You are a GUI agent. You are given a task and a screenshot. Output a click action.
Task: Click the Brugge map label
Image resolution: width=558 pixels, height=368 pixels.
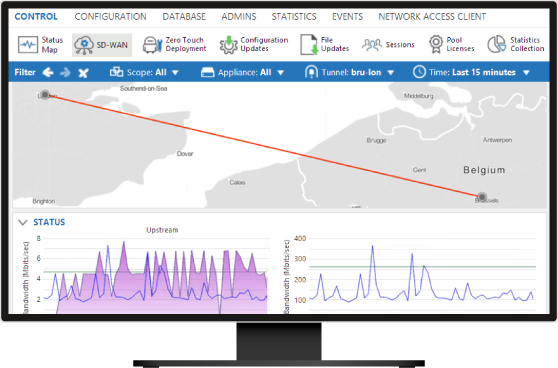[x=376, y=140]
